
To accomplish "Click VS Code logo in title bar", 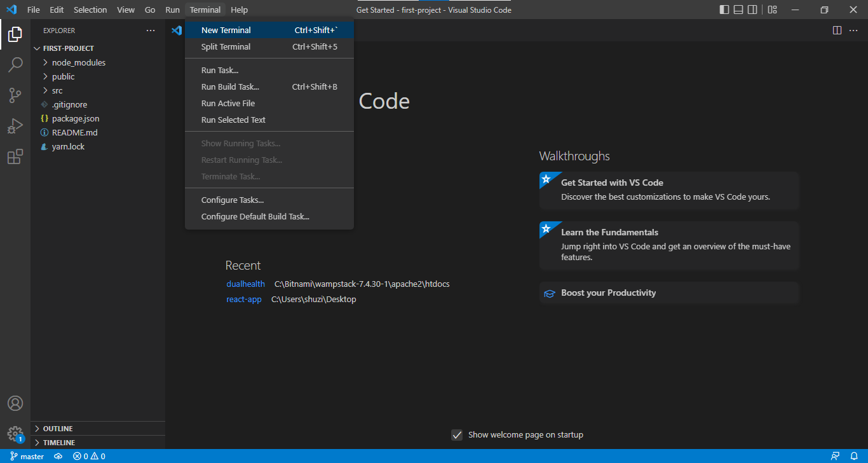I will tap(11, 10).
